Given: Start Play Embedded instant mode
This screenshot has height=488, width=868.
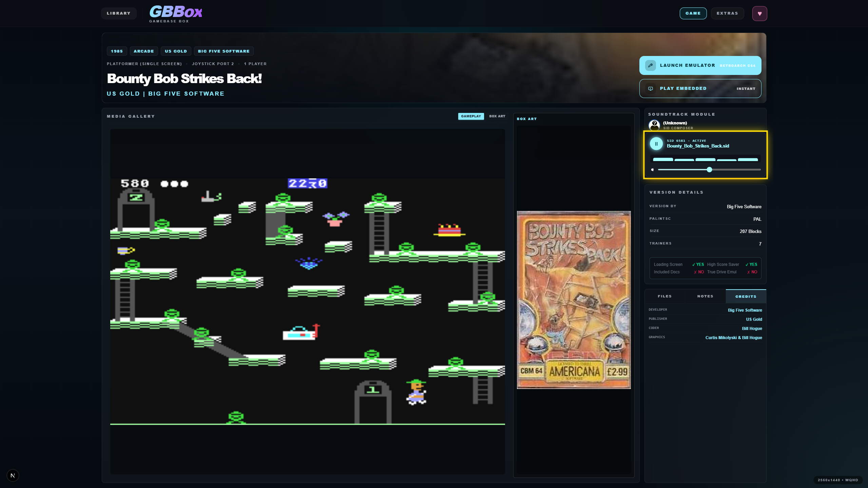Looking at the screenshot, I should pos(700,89).
